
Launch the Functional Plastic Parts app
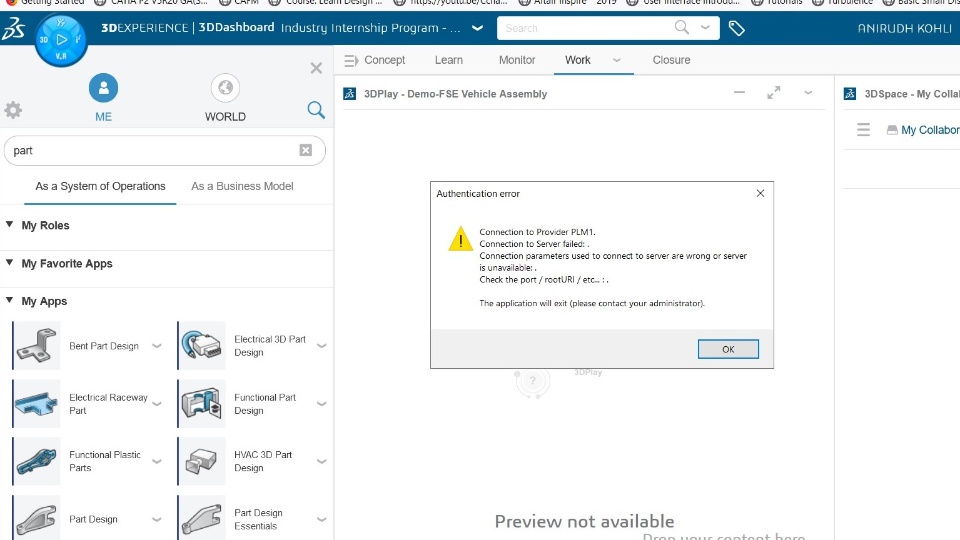point(37,461)
